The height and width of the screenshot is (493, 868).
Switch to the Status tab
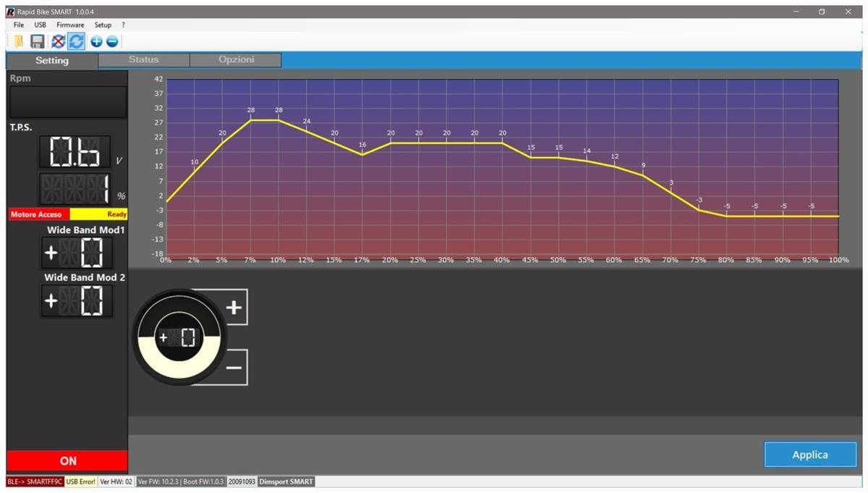point(143,60)
